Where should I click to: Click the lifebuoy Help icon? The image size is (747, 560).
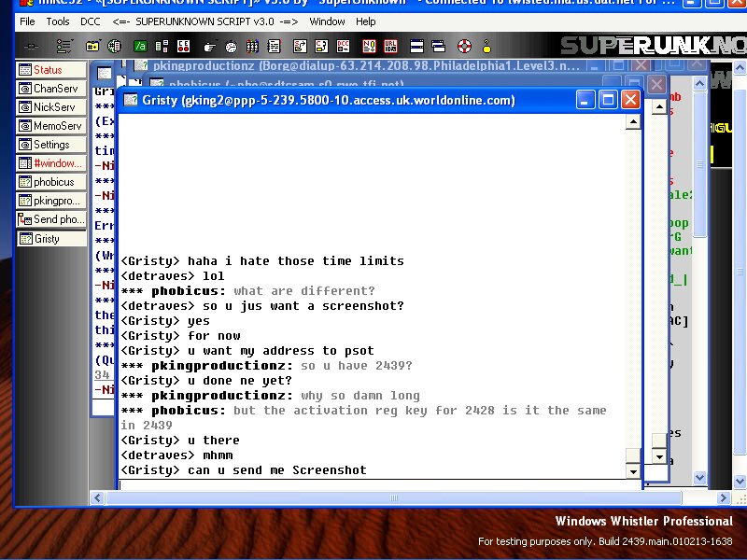[463, 46]
